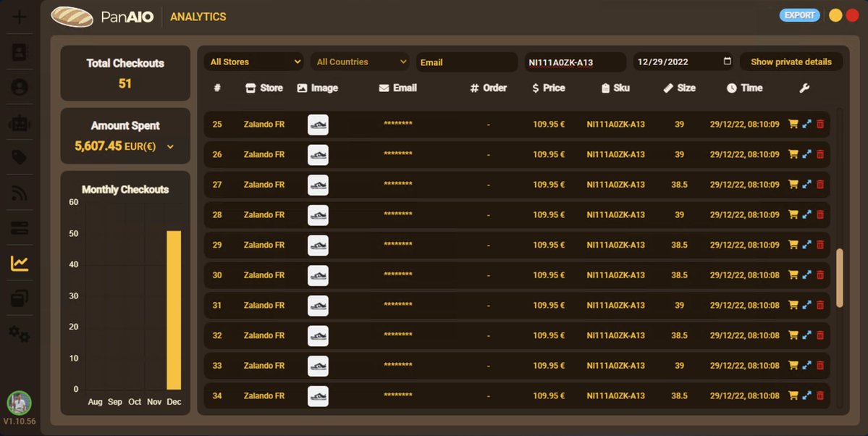Click the cart icon in row 25
This screenshot has width=868, height=436.
pos(793,124)
